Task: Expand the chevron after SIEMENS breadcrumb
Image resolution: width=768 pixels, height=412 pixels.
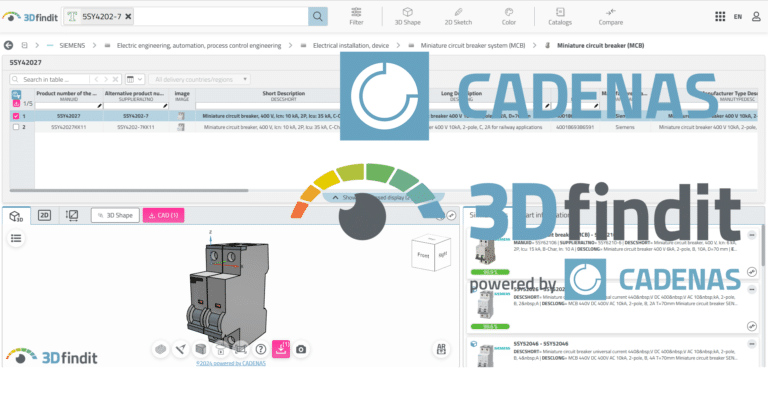Action: (95, 45)
